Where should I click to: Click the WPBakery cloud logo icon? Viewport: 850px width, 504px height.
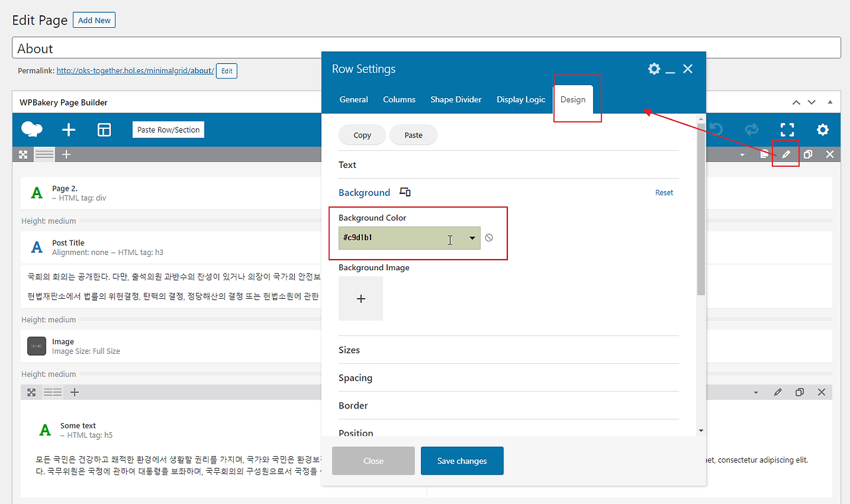(32, 129)
